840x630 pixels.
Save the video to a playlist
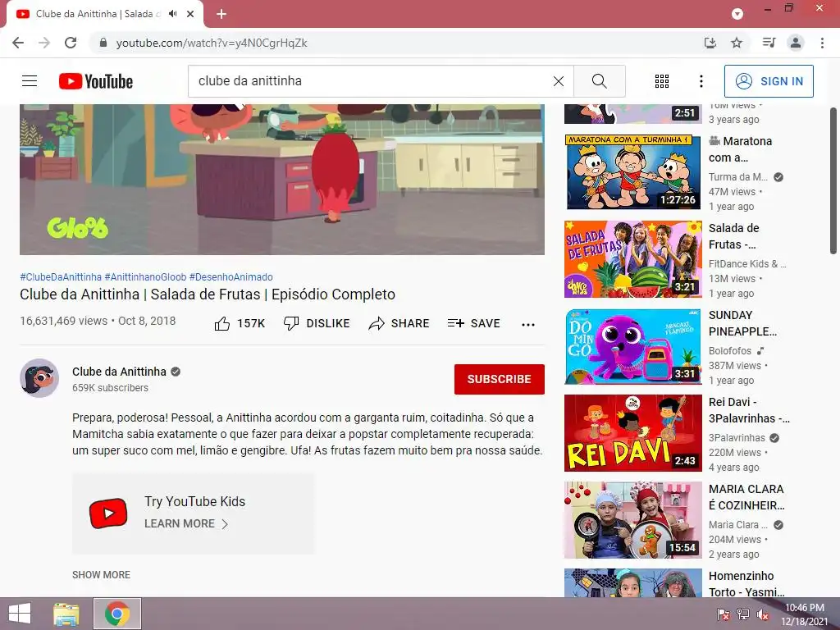tap(473, 323)
